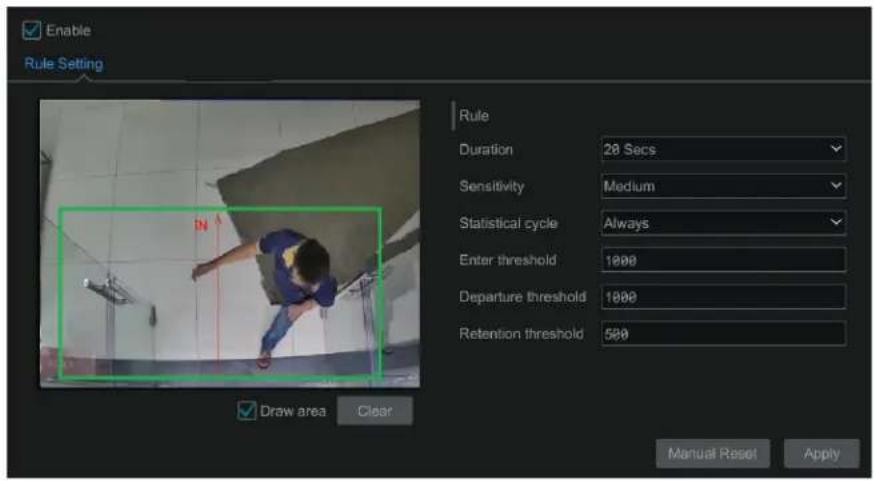Click the Rule section heading
Screen dimensions: 874x481
(474, 116)
